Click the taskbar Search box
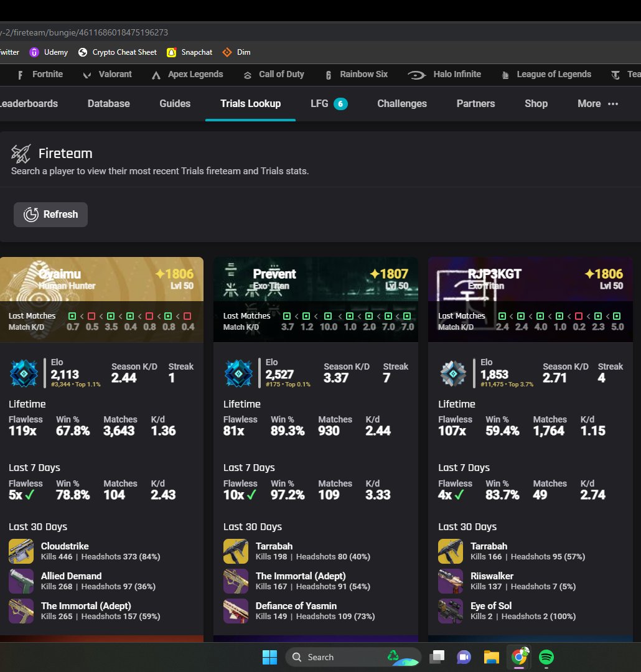 (x=353, y=657)
